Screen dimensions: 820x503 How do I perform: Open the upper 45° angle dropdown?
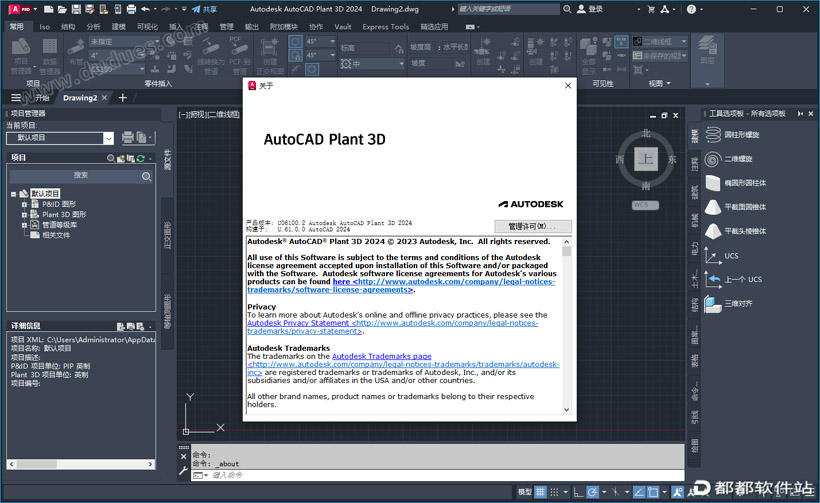(321, 41)
